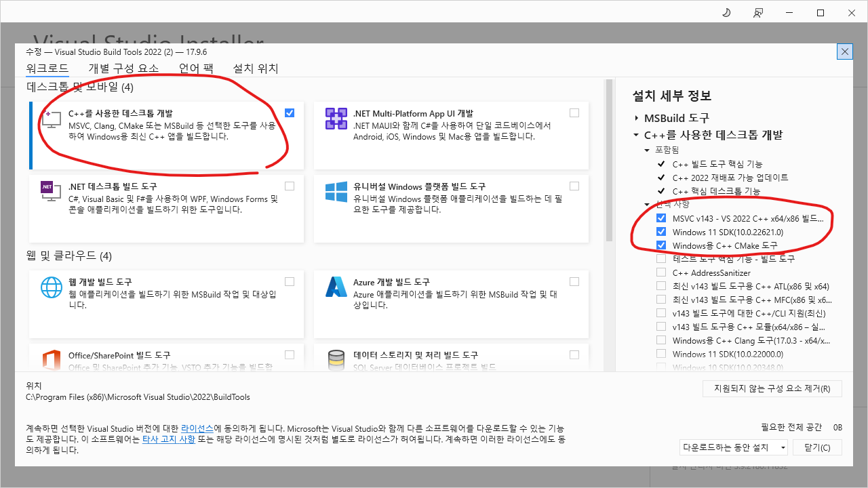Check Windows용 C++ Clang 도구 option
This screenshot has width=868, height=488.
pos(661,340)
